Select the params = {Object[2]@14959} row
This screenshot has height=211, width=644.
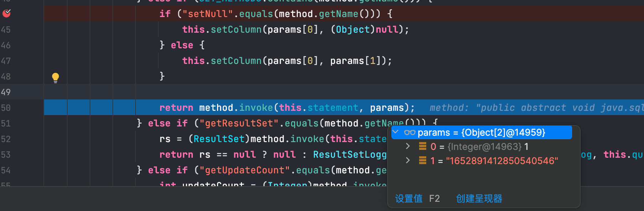481,132
